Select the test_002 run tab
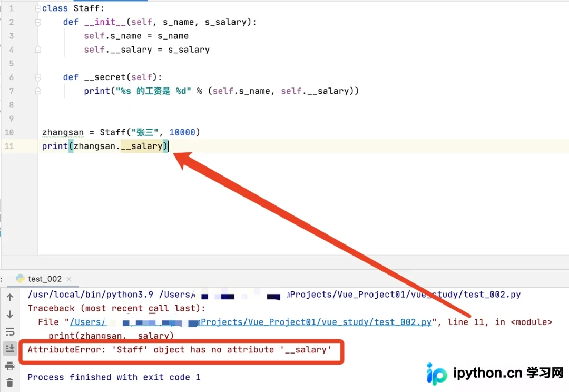Image resolution: width=569 pixels, height=392 pixels. (x=45, y=279)
